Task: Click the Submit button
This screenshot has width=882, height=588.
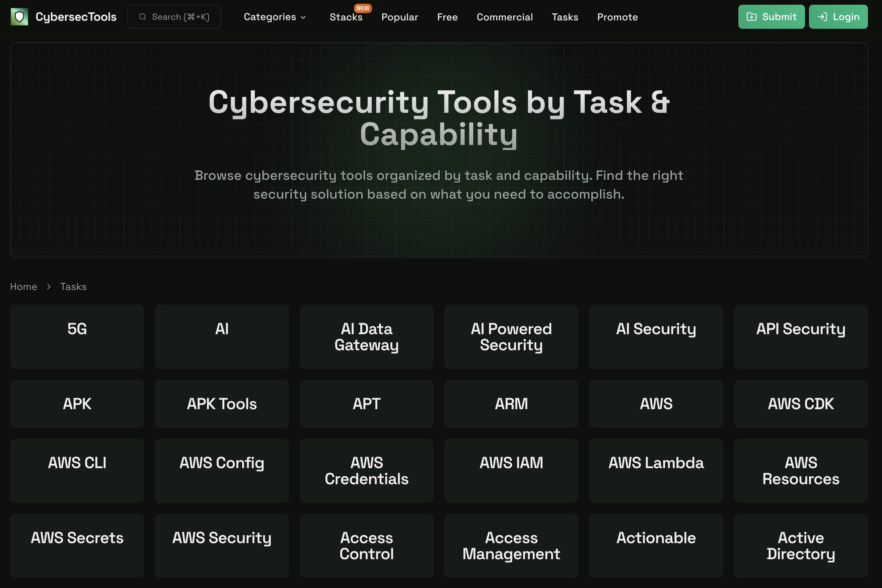Action: (x=771, y=16)
